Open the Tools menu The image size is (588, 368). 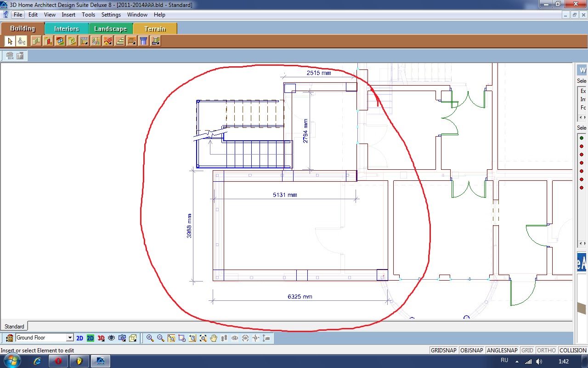(x=88, y=15)
